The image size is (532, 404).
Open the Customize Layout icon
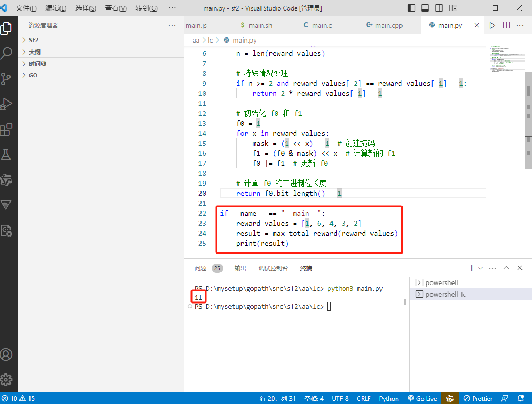point(453,8)
